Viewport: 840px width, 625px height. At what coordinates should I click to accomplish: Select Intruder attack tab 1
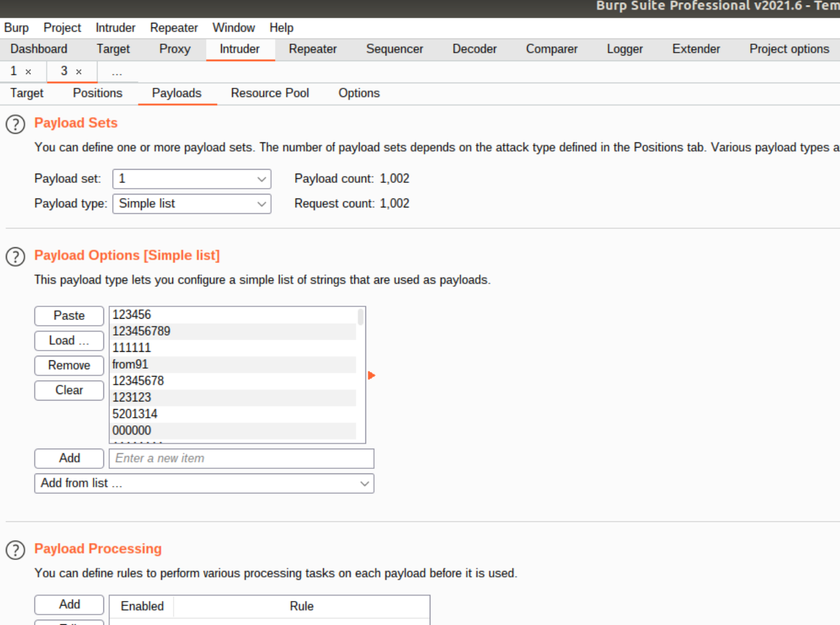(x=14, y=71)
